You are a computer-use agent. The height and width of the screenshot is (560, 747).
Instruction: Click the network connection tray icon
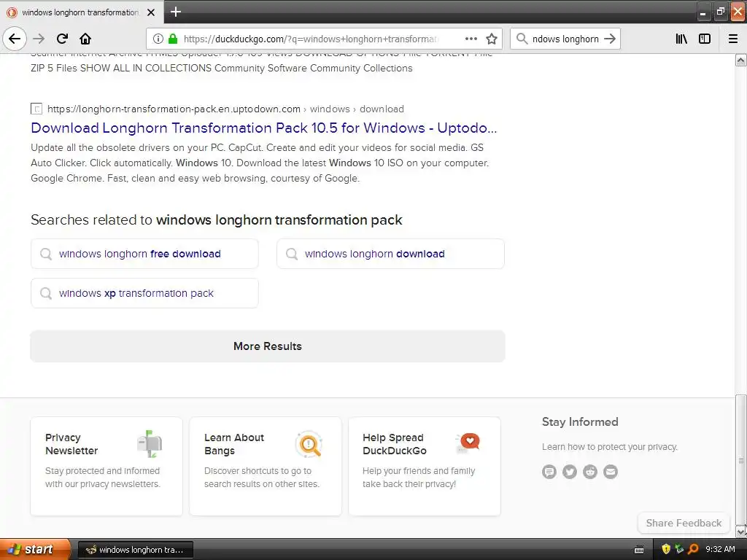679,550
